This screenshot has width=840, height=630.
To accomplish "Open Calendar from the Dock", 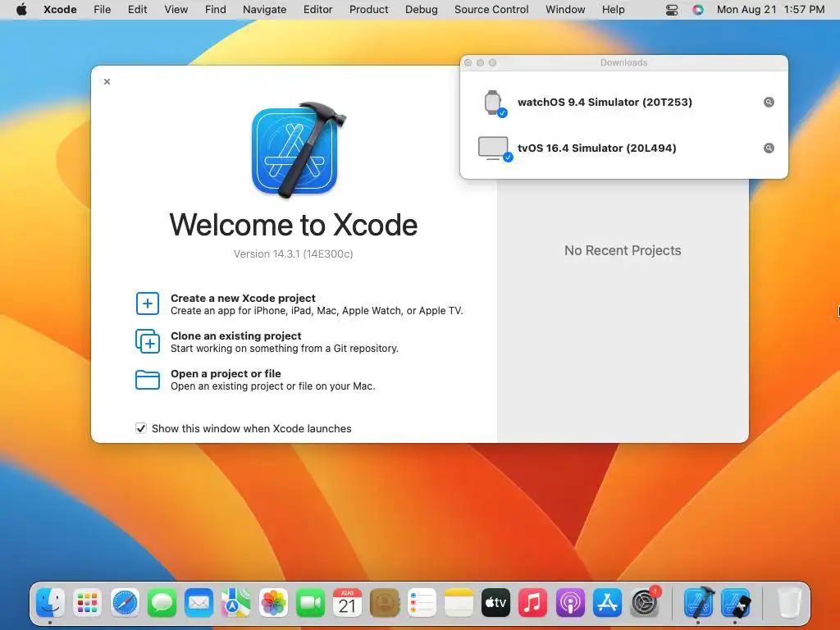I will pos(347,603).
